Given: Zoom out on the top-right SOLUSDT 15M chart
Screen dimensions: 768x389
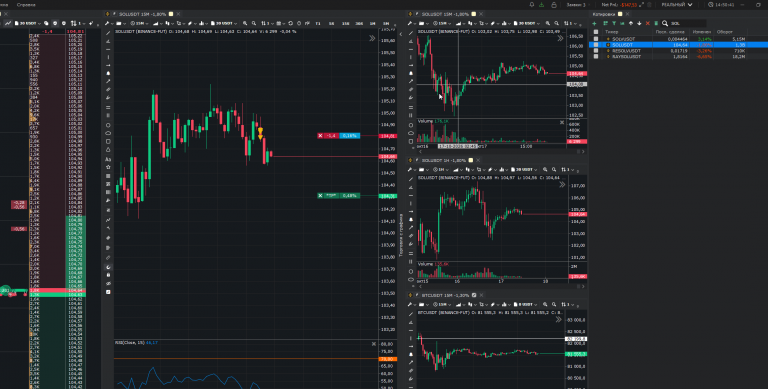Looking at the screenshot, I should click(x=556, y=23).
